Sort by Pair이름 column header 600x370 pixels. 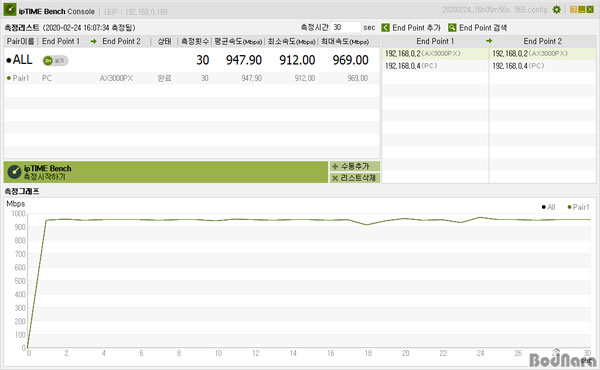pyautogui.click(x=20, y=41)
